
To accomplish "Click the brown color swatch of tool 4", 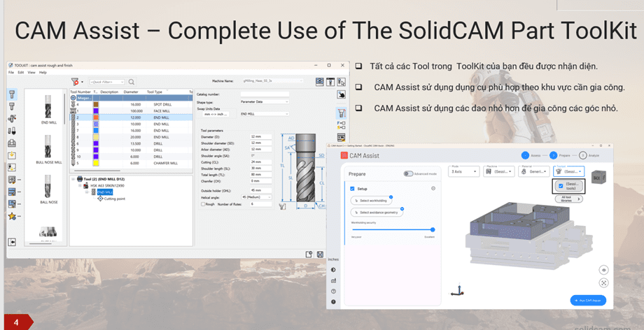I will pos(96,105).
